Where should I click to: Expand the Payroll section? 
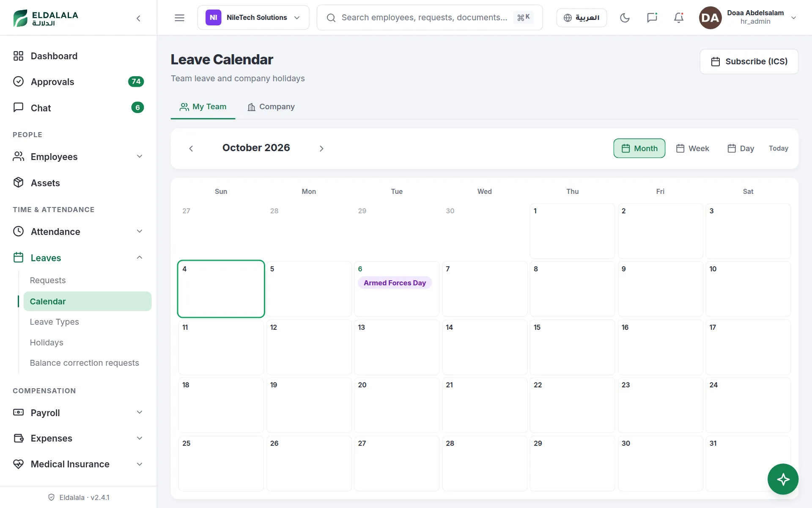pos(78,413)
